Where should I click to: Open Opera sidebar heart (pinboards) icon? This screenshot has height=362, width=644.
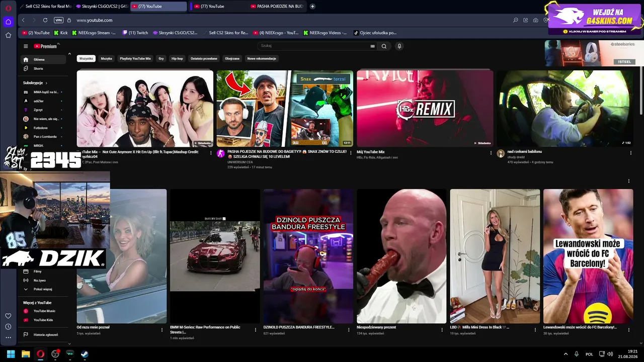(x=8, y=316)
